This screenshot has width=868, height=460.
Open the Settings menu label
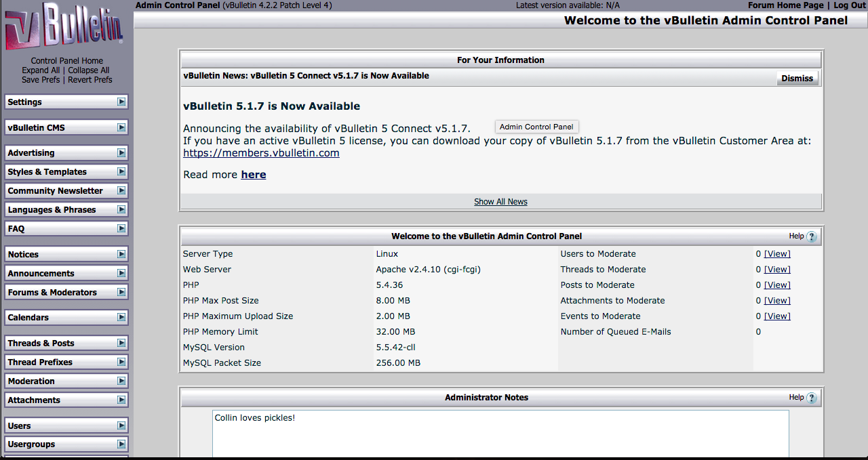pyautogui.click(x=24, y=102)
